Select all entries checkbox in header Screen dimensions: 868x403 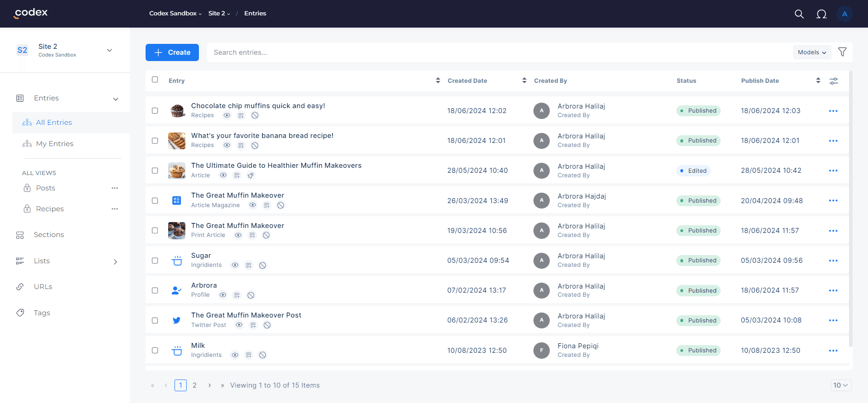pyautogui.click(x=155, y=80)
